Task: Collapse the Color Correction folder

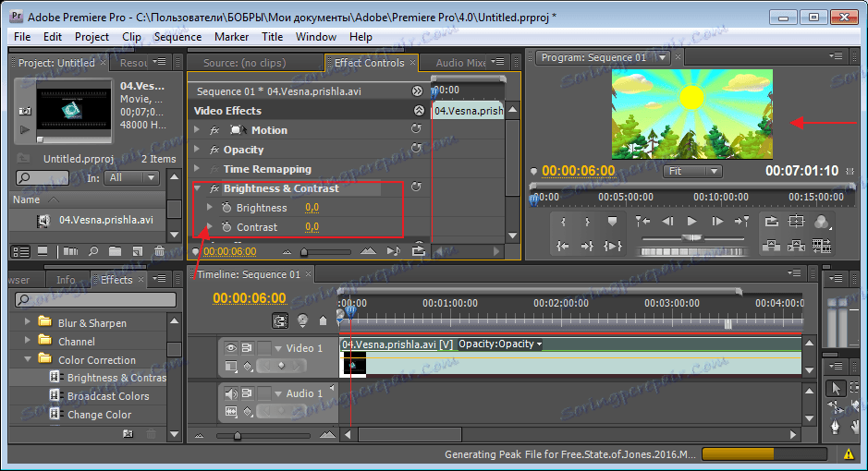Action: [28, 358]
